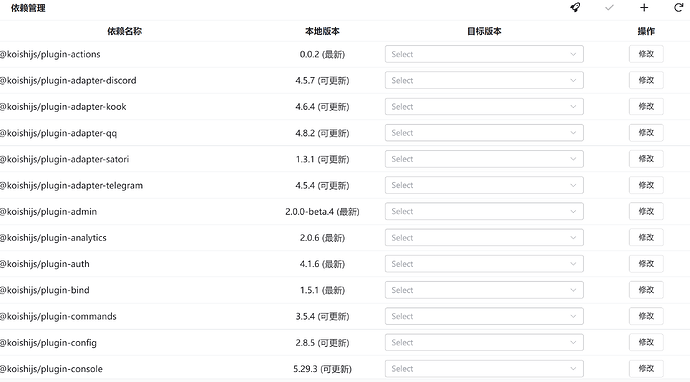Select the @koishijs/plugin-adapter-satori name
This screenshot has height=382, width=690.
click(64, 159)
